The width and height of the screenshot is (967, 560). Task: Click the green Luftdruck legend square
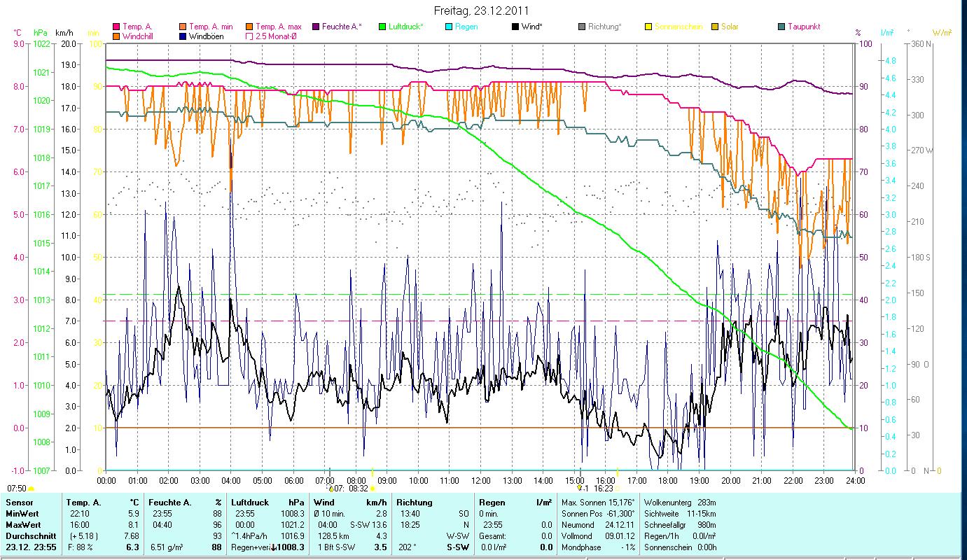point(382,27)
